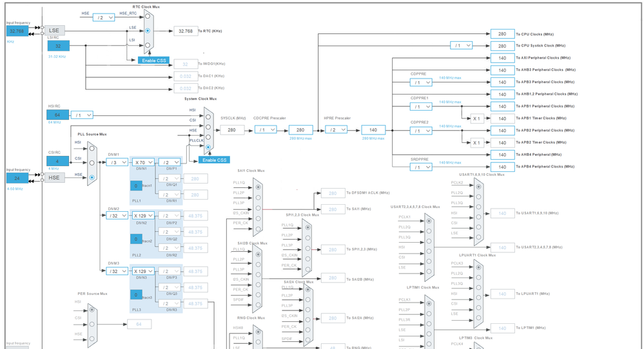Click the 'PLL Source Mux' label
The width and height of the screenshot is (644, 349).
tap(92, 134)
